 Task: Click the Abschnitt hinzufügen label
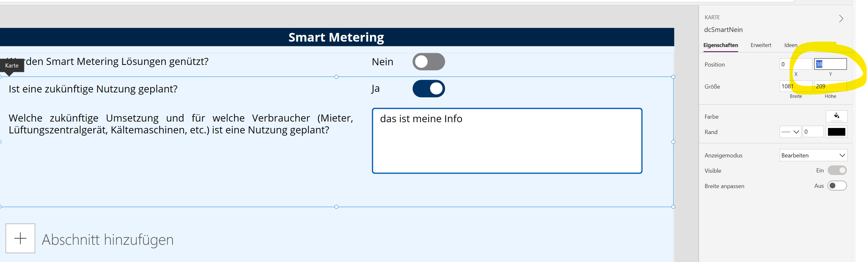tap(108, 239)
